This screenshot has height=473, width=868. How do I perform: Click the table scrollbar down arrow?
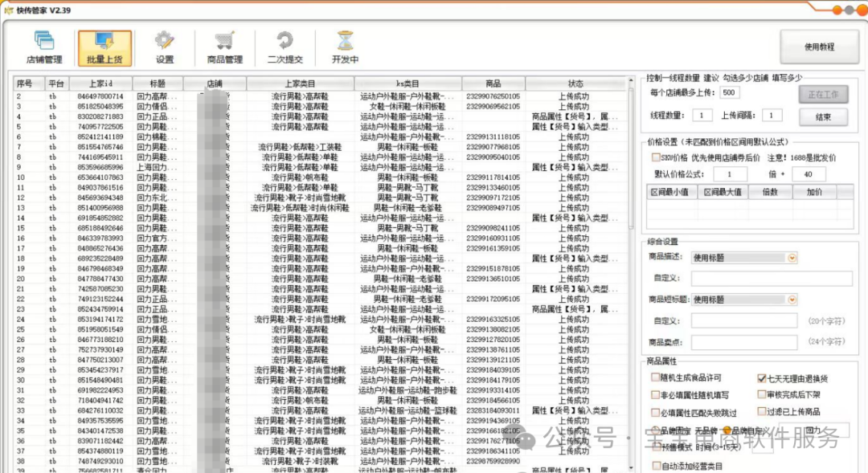631,467
